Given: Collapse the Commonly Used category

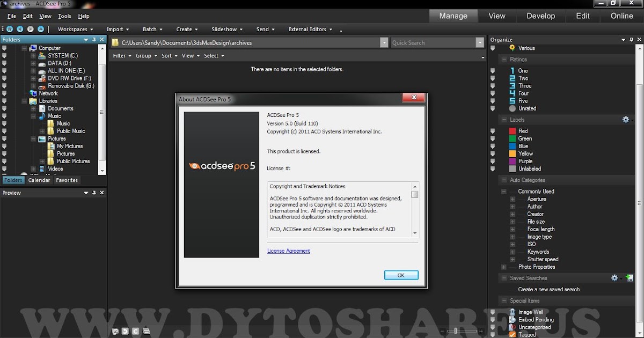Looking at the screenshot, I should [504, 192].
